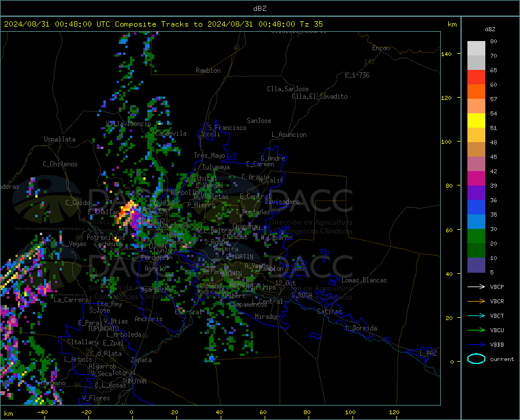Click the 'Mirador' map label

[x=267, y=317]
